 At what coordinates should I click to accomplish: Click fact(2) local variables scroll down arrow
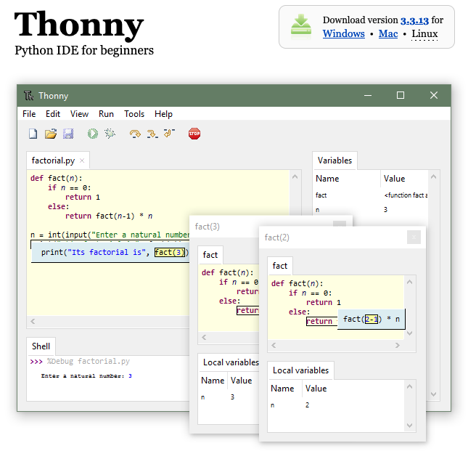(409, 425)
